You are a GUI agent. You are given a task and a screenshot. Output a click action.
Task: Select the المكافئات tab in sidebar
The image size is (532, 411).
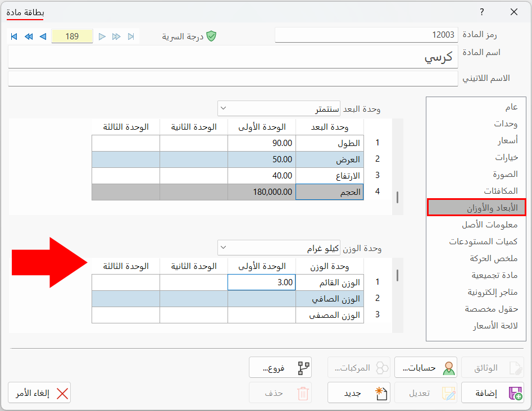[x=476, y=191]
